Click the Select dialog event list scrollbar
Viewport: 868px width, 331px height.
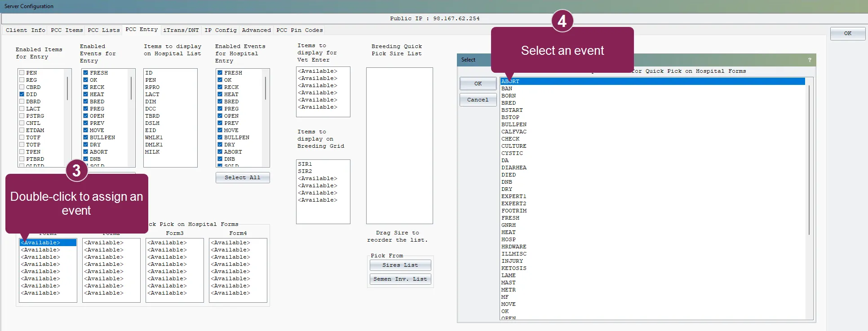[810, 160]
